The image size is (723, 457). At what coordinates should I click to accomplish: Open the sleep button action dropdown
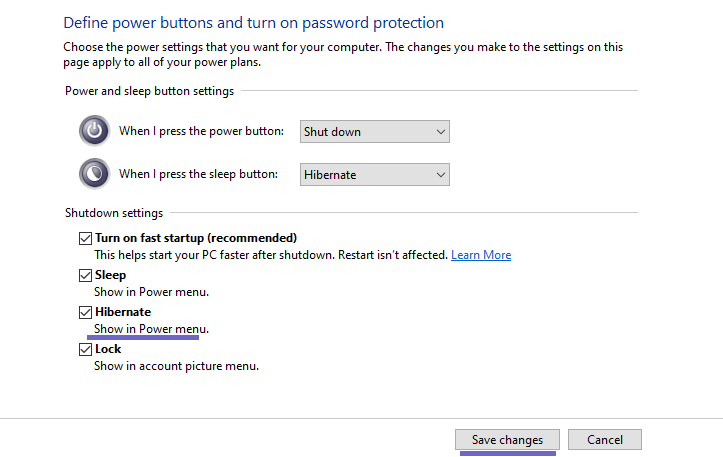(x=375, y=175)
